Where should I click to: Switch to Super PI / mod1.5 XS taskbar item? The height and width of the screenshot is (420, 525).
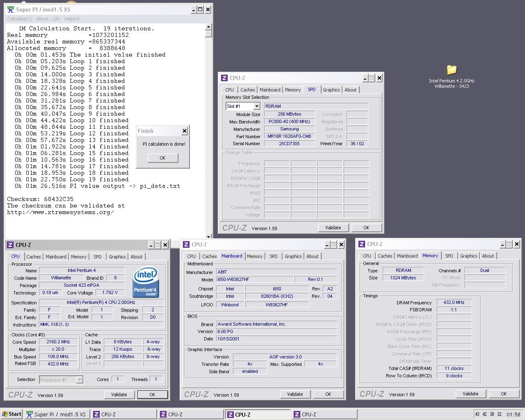click(57, 414)
